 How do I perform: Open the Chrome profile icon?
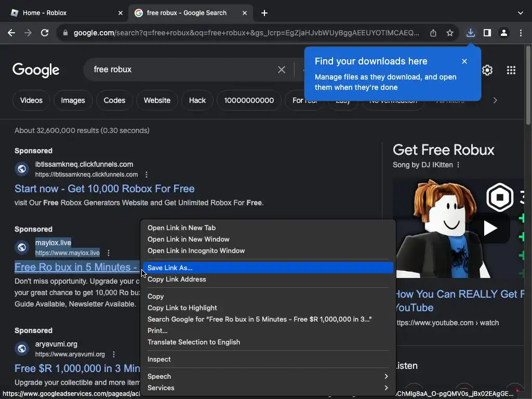click(x=504, y=33)
